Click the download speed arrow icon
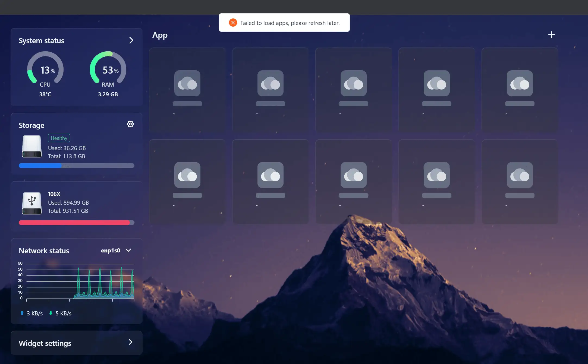 [51, 313]
